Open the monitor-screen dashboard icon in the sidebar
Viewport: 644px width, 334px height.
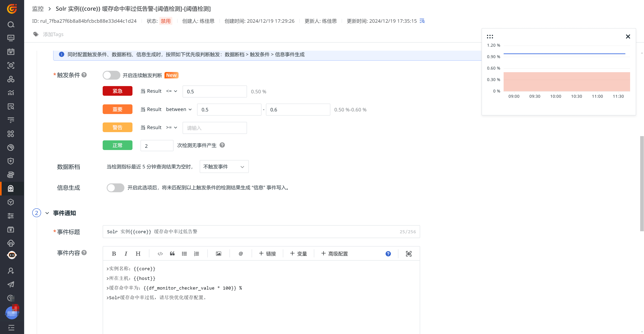[11, 38]
